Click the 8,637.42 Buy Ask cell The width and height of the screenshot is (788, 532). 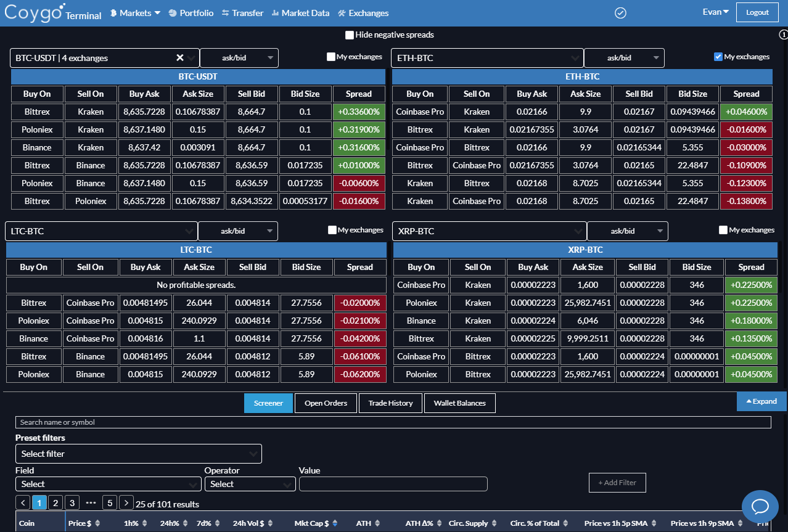click(144, 147)
